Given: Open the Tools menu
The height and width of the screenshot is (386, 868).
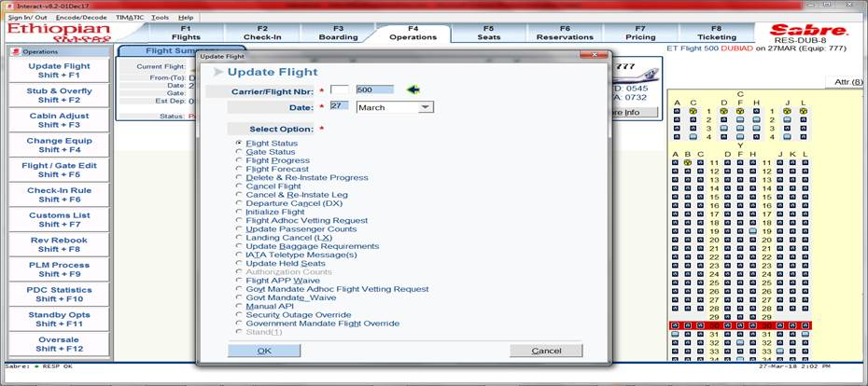Looking at the screenshot, I should pos(160,17).
